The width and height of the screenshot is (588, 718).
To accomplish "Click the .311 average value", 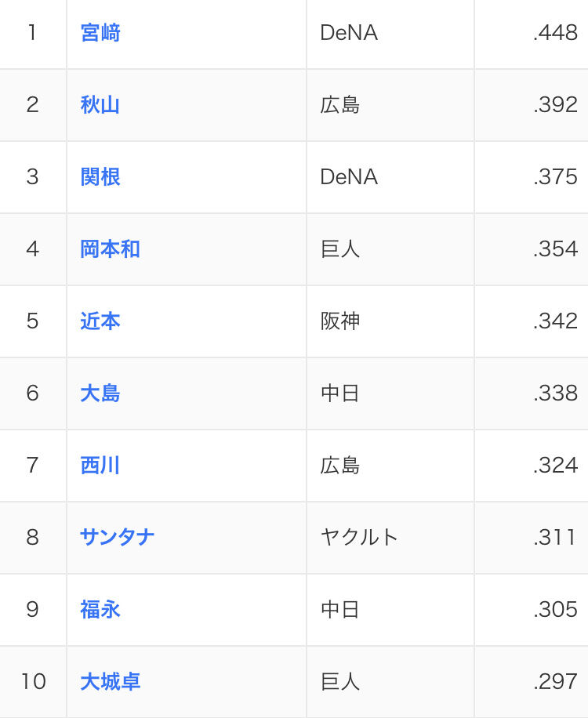I will (x=555, y=538).
